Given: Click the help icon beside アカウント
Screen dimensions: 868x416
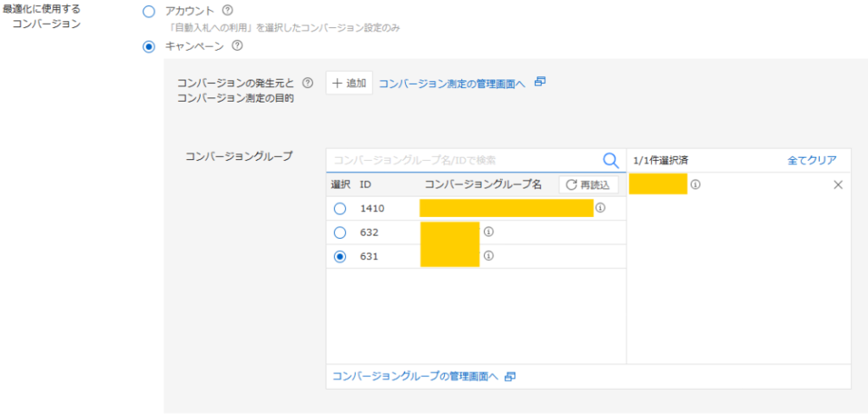Looking at the screenshot, I should (227, 11).
